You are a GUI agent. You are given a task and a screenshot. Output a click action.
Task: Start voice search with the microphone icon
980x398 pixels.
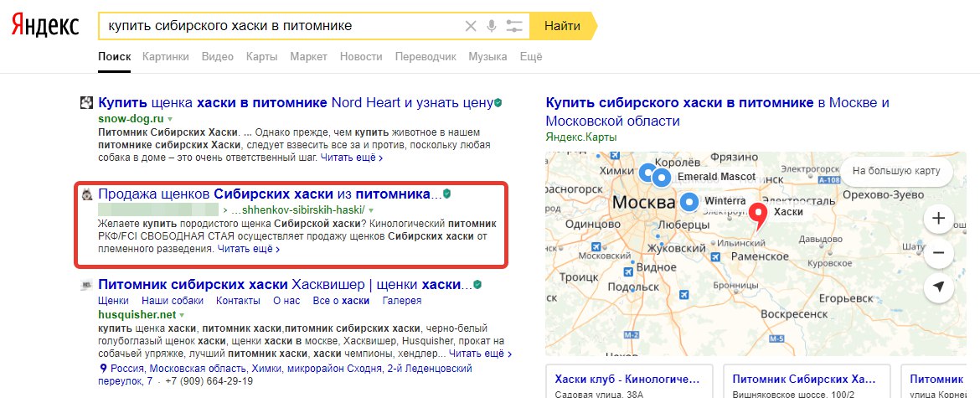(x=492, y=26)
